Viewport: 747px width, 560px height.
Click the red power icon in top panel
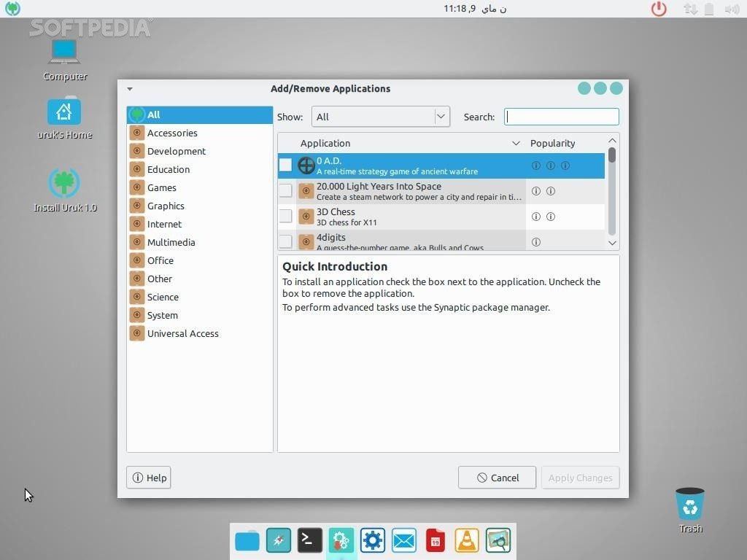659,9
